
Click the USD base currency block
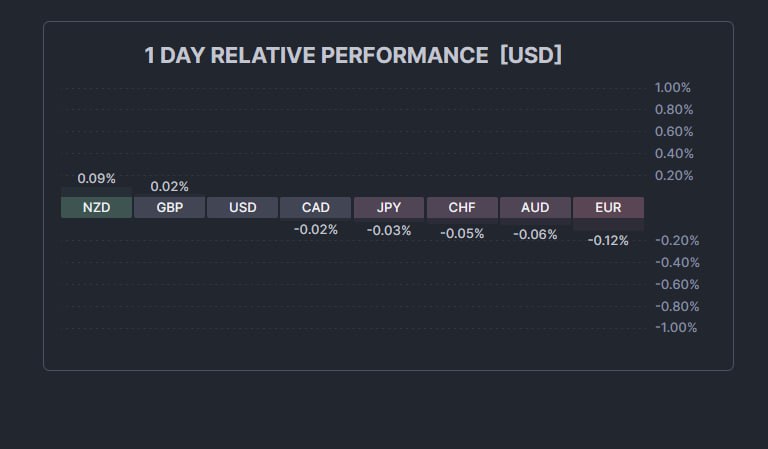[242, 208]
